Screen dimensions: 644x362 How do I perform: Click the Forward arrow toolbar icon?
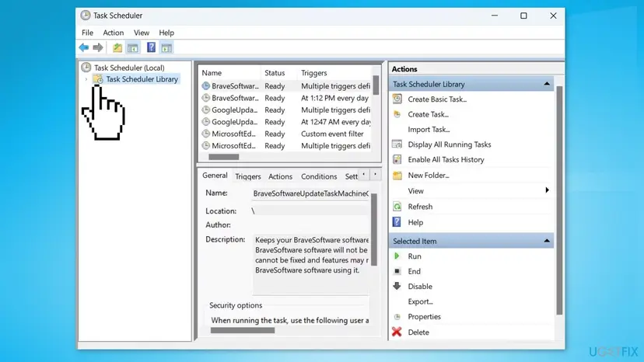[x=98, y=47]
